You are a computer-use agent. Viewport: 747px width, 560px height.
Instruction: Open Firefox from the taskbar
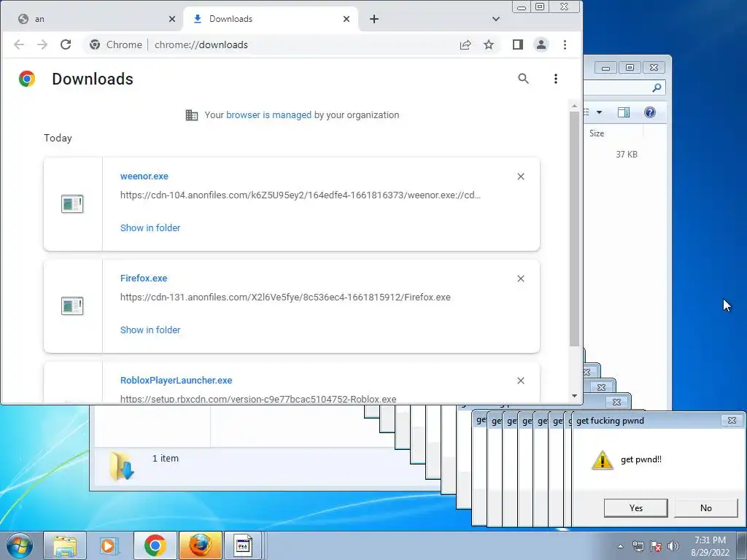coord(200,545)
